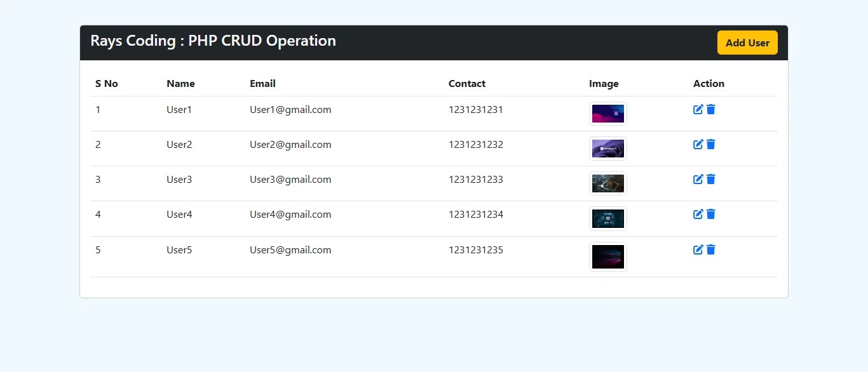
Task: Open User3's image thumbnail
Action: point(608,183)
